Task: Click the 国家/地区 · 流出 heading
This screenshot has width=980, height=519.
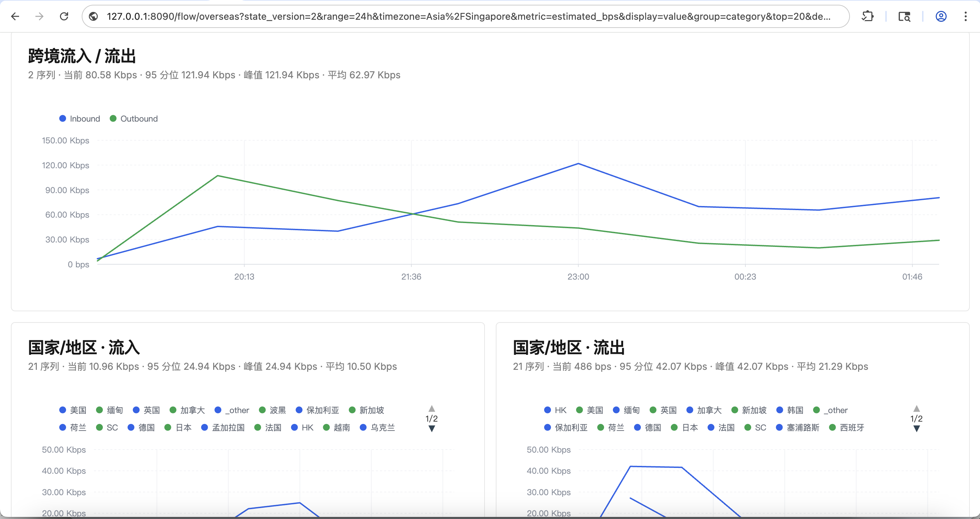Action: point(569,347)
